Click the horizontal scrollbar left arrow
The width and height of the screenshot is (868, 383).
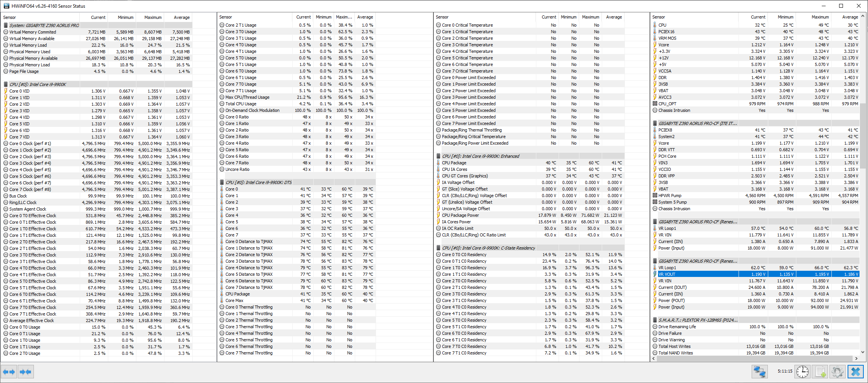click(x=654, y=358)
